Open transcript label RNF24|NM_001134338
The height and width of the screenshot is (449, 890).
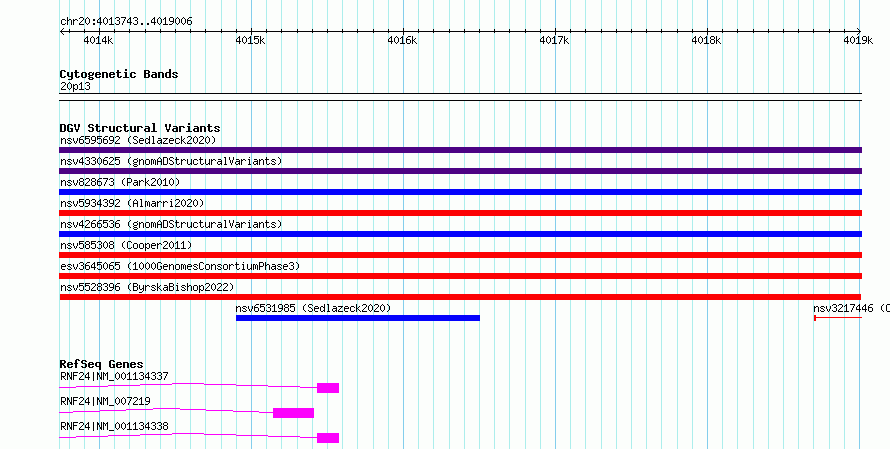(x=114, y=426)
